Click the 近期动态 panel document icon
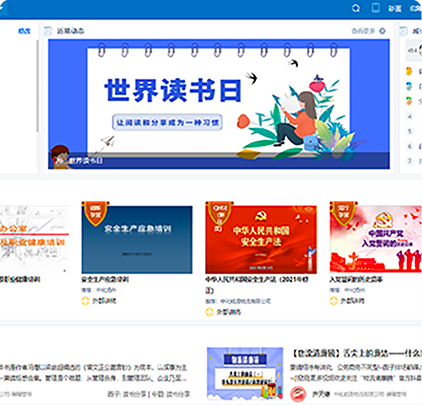The height and width of the screenshot is (405, 422). click(x=48, y=31)
